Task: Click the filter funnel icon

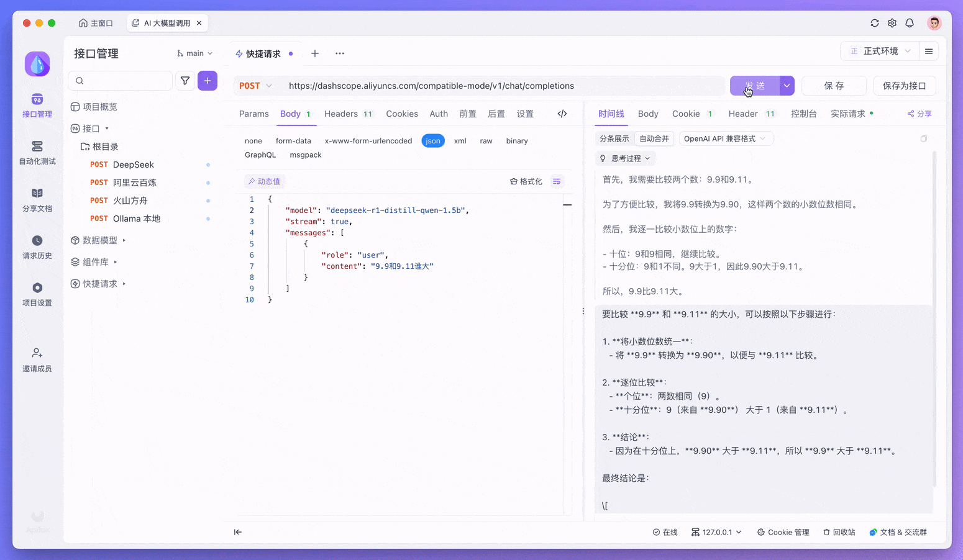Action: tap(185, 81)
